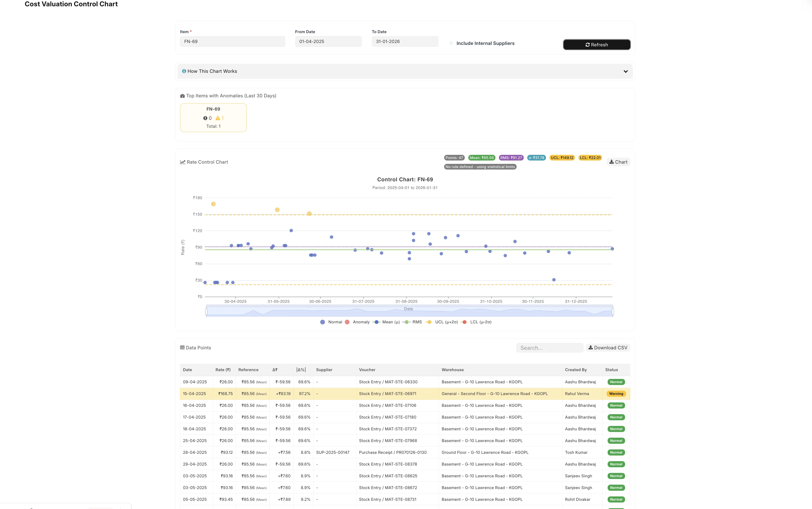Sort by the Rate column header
This screenshot has width=812, height=509.
pyautogui.click(x=223, y=370)
